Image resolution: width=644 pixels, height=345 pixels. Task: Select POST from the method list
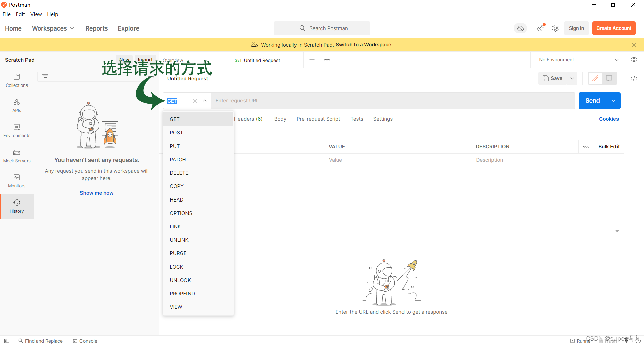click(198, 133)
